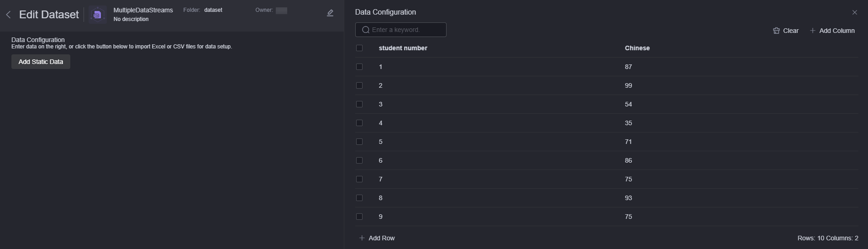Go back using the arrow beside Edit Dataset

point(8,15)
